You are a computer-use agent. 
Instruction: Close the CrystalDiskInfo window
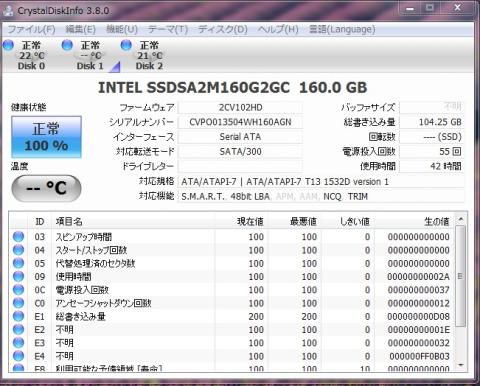coord(458,8)
